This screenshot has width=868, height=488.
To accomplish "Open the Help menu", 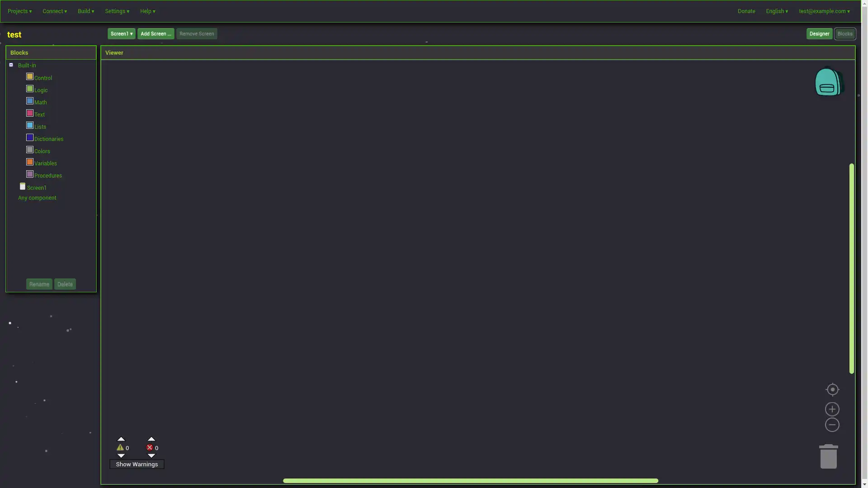I will coord(147,11).
